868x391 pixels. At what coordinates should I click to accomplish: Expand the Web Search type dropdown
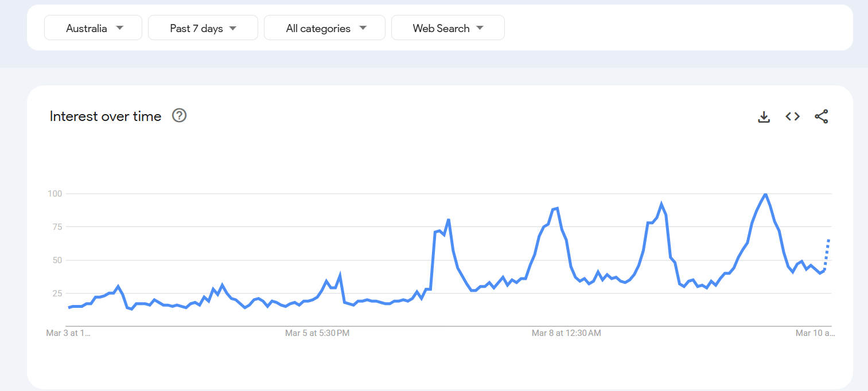[x=448, y=28]
